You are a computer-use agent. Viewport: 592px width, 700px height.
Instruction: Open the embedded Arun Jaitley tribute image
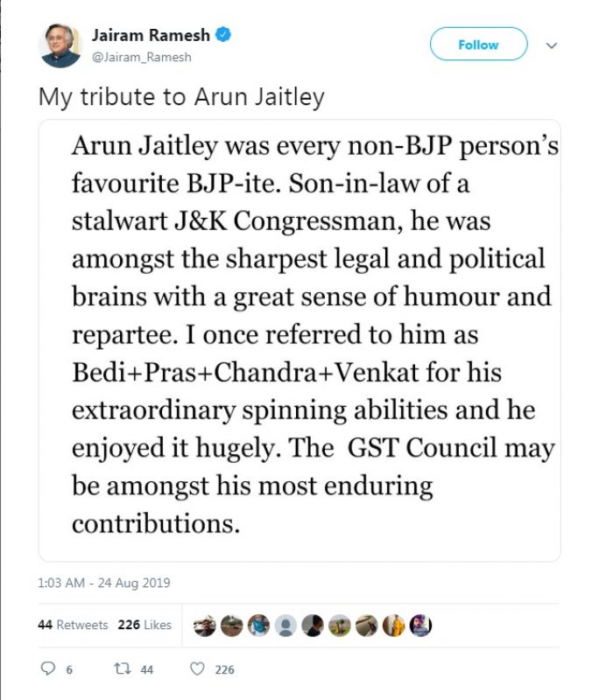point(300,339)
